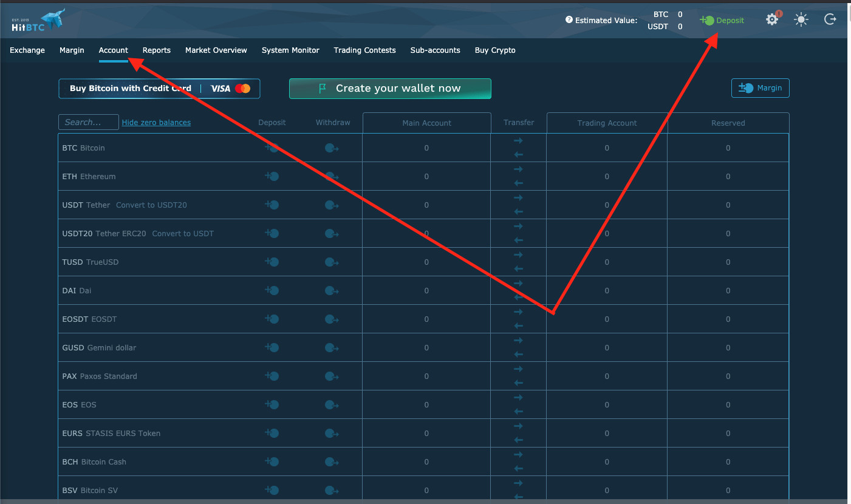
Task: Click PAX Paxos Standard deposit icon
Action: 272,376
